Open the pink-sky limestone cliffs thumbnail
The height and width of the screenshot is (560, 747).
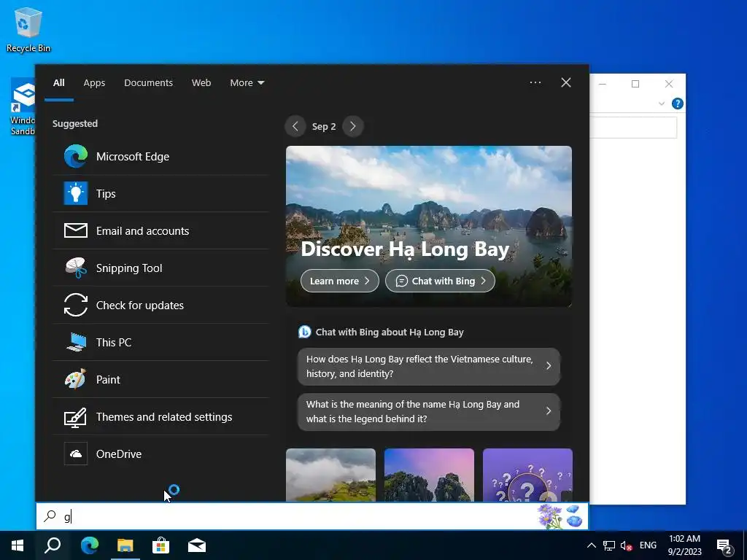coord(429,475)
